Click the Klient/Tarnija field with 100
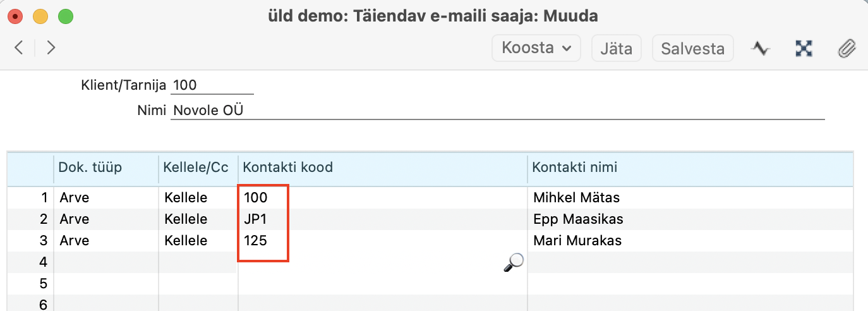This screenshot has width=868, height=311. (x=212, y=85)
